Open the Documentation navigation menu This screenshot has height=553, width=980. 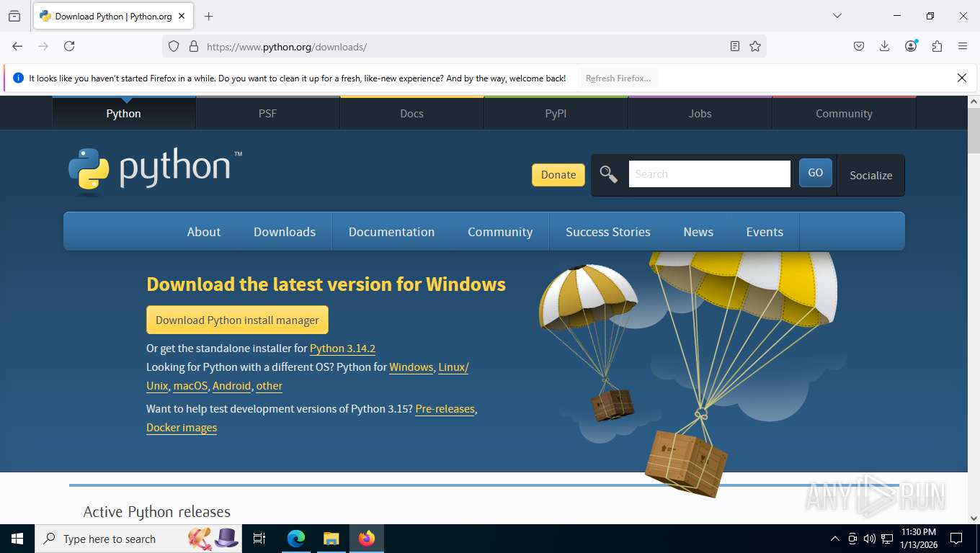coord(392,232)
